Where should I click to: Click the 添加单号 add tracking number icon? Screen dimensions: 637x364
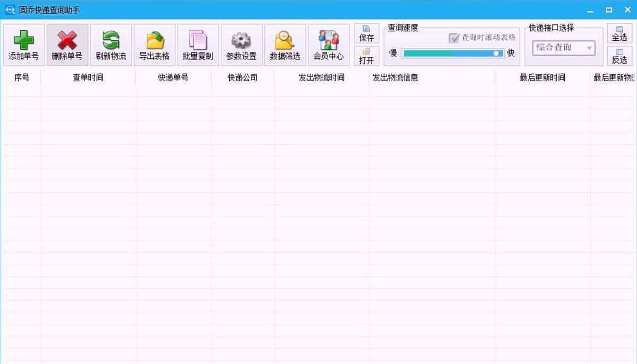coord(23,45)
